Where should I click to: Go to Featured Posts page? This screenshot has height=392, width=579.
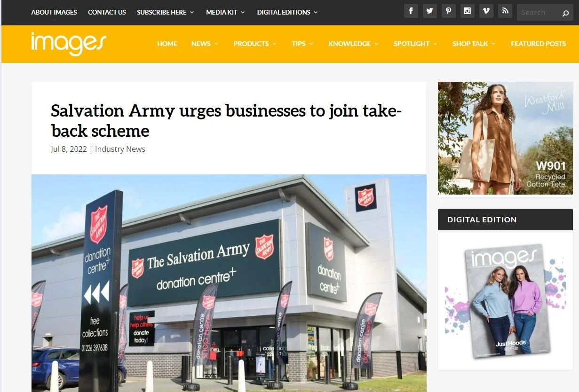539,44
